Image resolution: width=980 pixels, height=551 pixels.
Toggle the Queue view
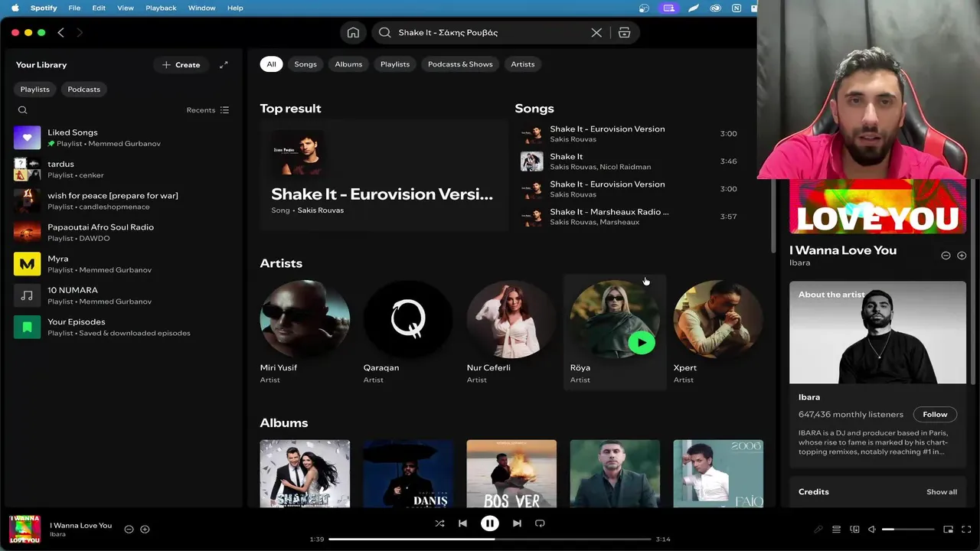(x=836, y=530)
